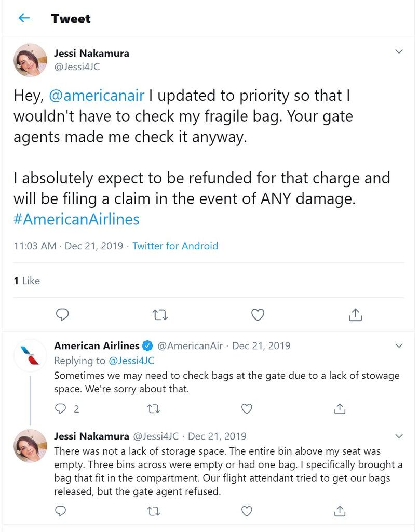Open the @americanair mention link

pos(97,96)
